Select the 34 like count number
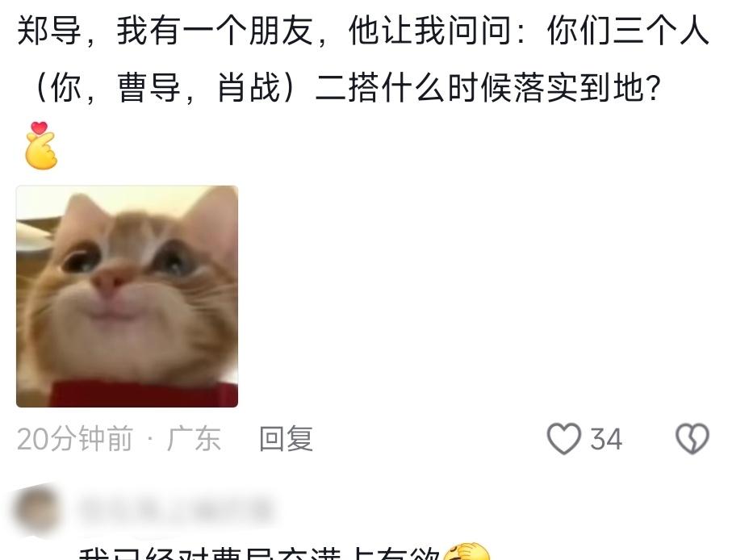The image size is (753, 560). click(x=606, y=439)
